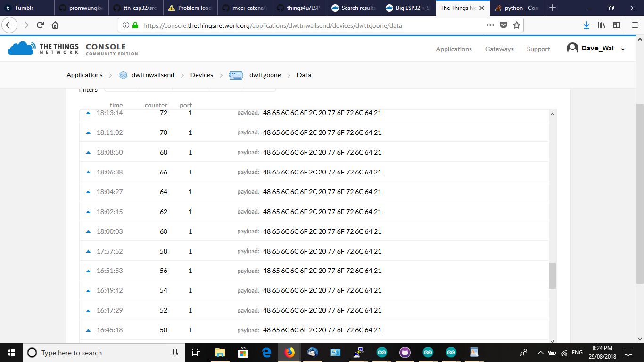Expand the 18:06:38 message row
The height and width of the screenshot is (362, 644).
tap(88, 173)
